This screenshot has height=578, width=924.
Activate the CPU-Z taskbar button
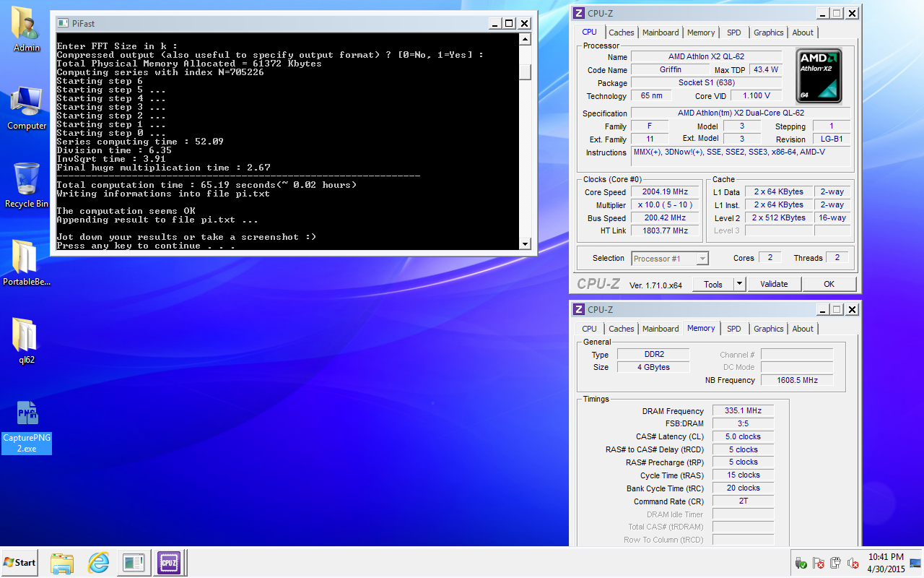pos(170,562)
